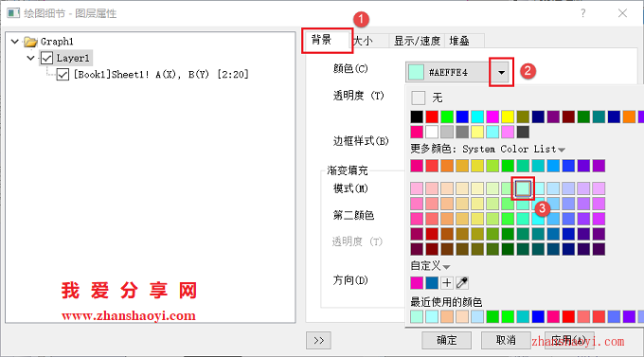Pick the magenta swatch in custom colors

coord(417,282)
